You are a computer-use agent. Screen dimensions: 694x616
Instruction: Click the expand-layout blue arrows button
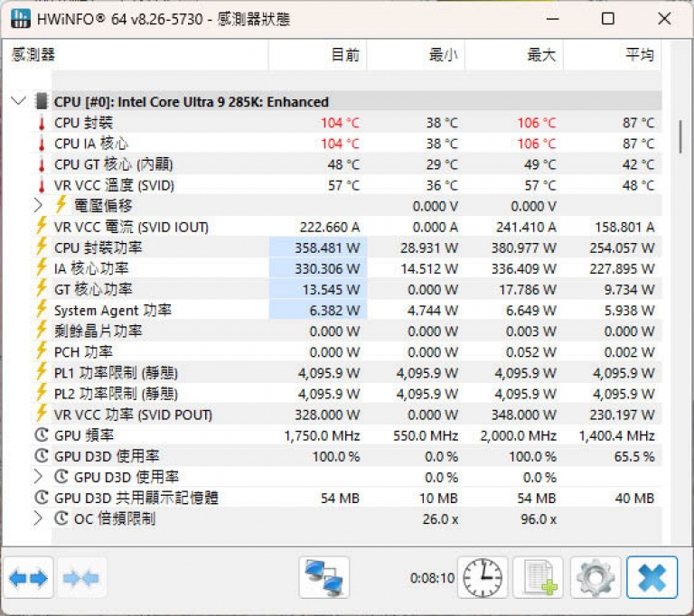point(28,578)
